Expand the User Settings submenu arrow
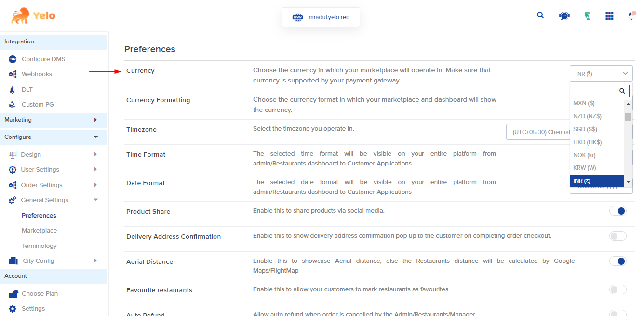This screenshot has height=316, width=644. tap(95, 170)
